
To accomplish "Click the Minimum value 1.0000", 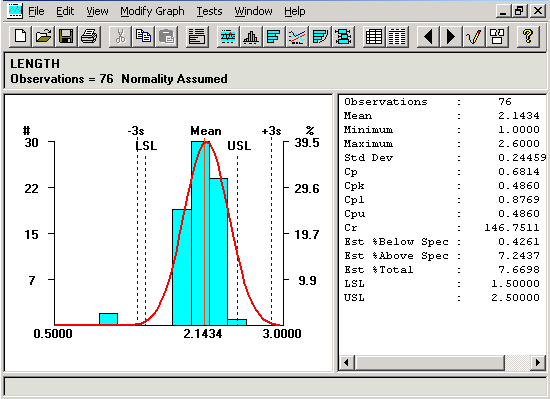I will click(519, 129).
